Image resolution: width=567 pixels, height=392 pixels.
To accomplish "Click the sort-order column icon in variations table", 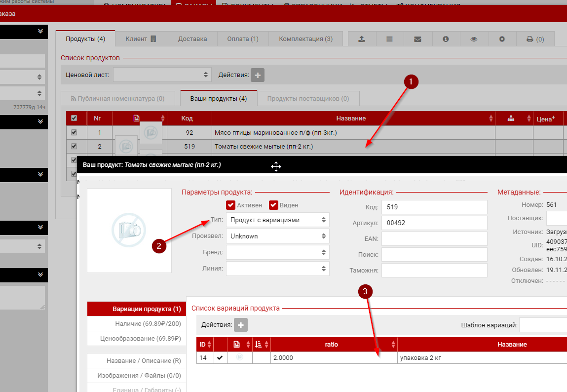I will (x=258, y=344).
